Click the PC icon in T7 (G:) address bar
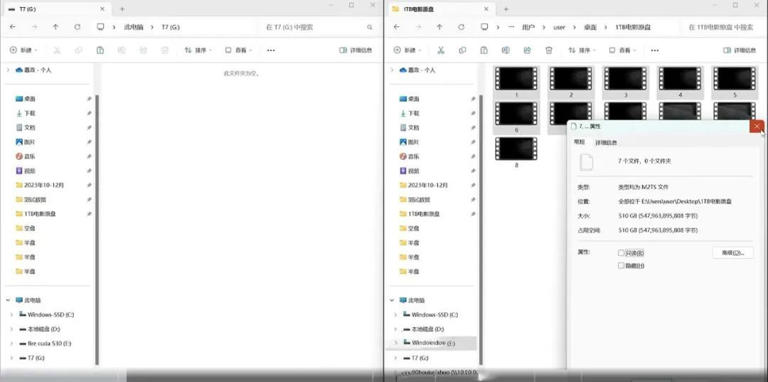768x382 pixels. (x=100, y=27)
